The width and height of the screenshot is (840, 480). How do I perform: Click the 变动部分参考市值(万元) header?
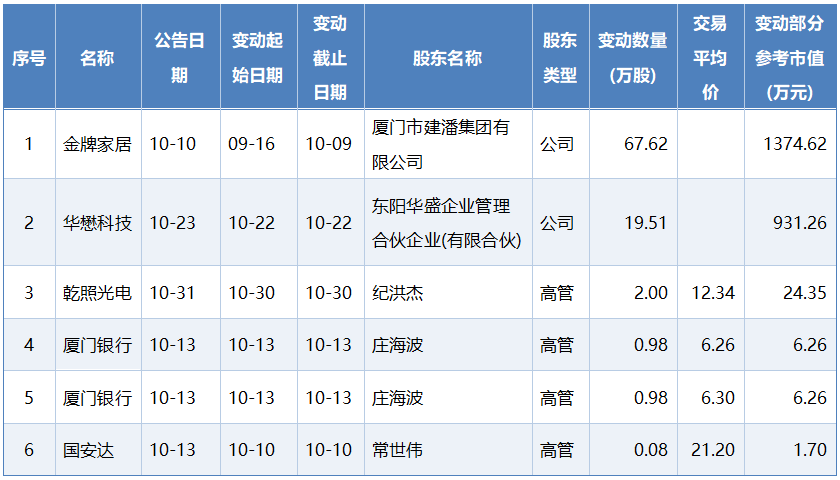click(790, 58)
